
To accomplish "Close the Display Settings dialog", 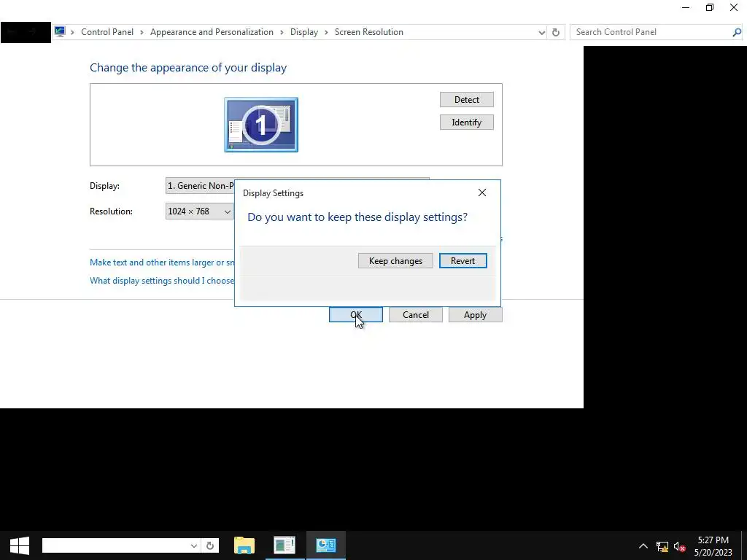I will click(x=482, y=192).
